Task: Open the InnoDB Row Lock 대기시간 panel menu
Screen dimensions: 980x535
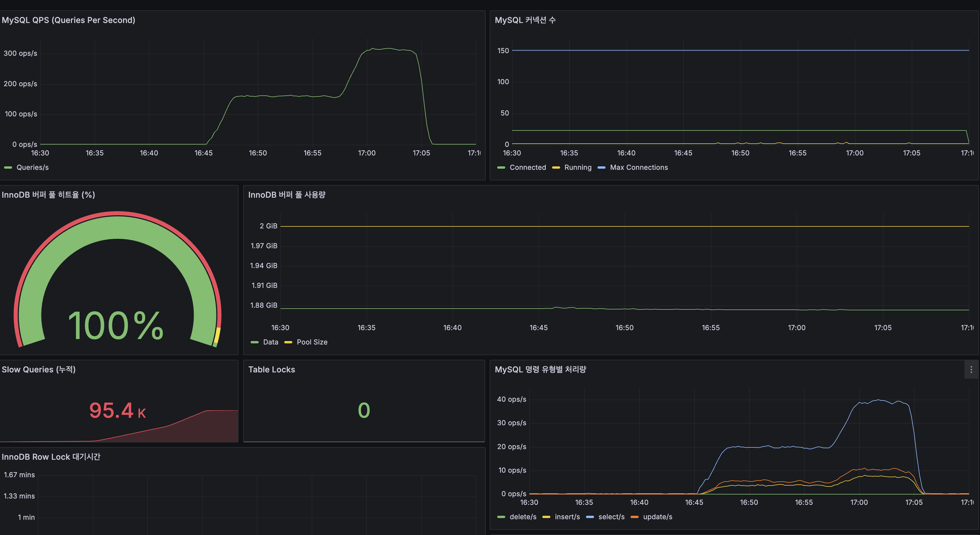Action: click(x=51, y=457)
